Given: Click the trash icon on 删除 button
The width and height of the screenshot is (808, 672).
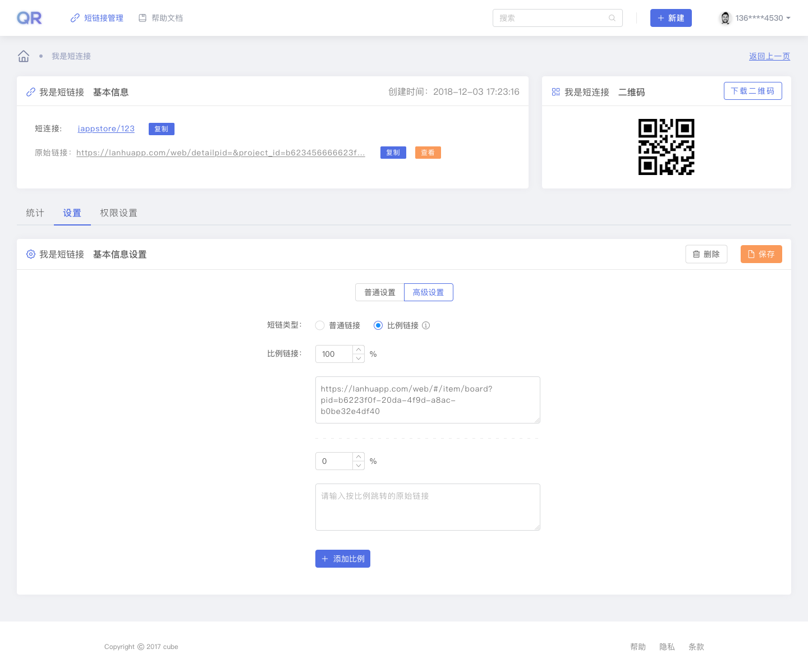Looking at the screenshot, I should tap(697, 254).
